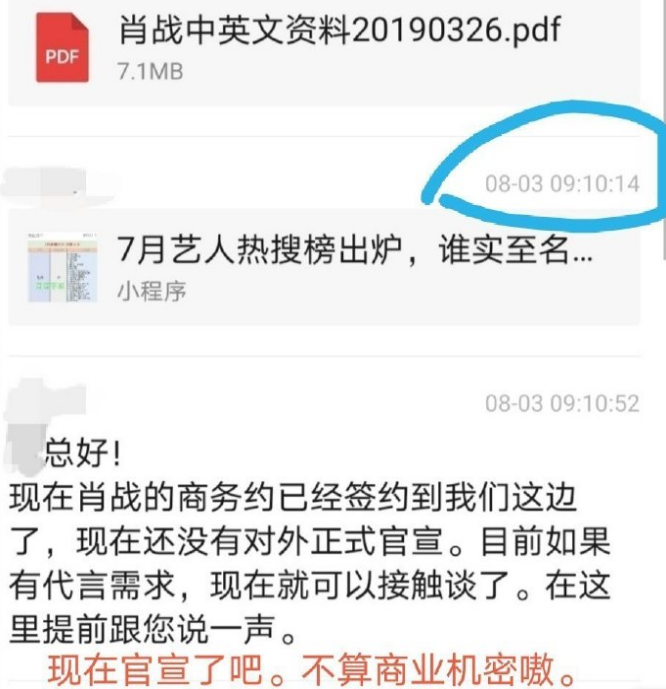Tap the 小程序 label under the card
Image resolution: width=666 pixels, height=689 pixels.
[x=152, y=291]
